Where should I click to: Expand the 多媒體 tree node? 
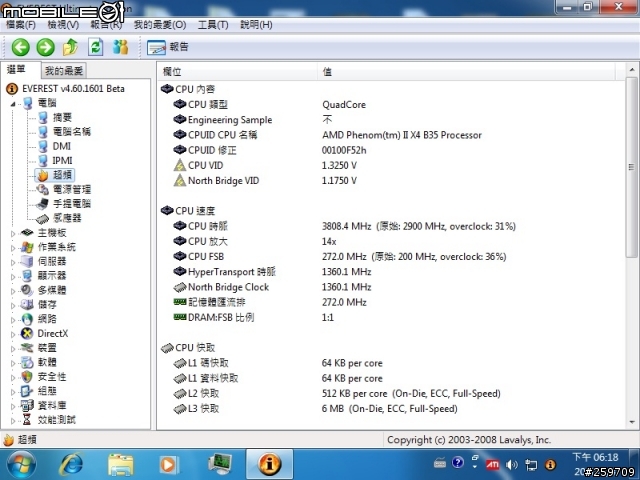[13, 291]
